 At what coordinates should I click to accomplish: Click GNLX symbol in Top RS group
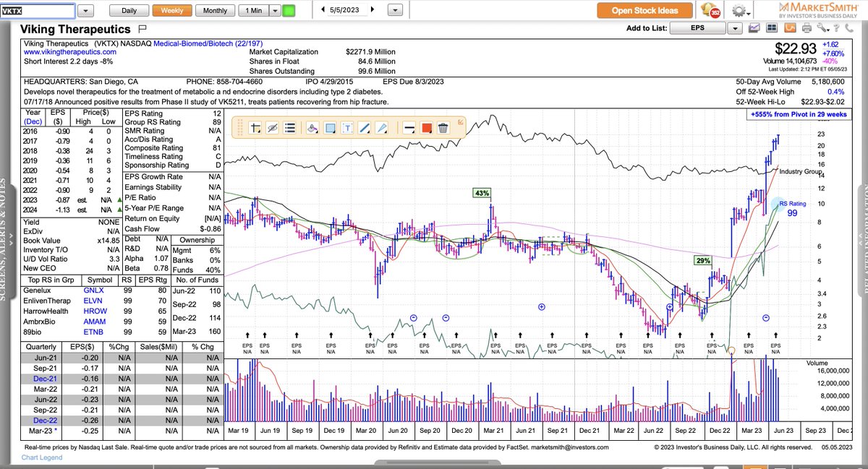pos(95,290)
